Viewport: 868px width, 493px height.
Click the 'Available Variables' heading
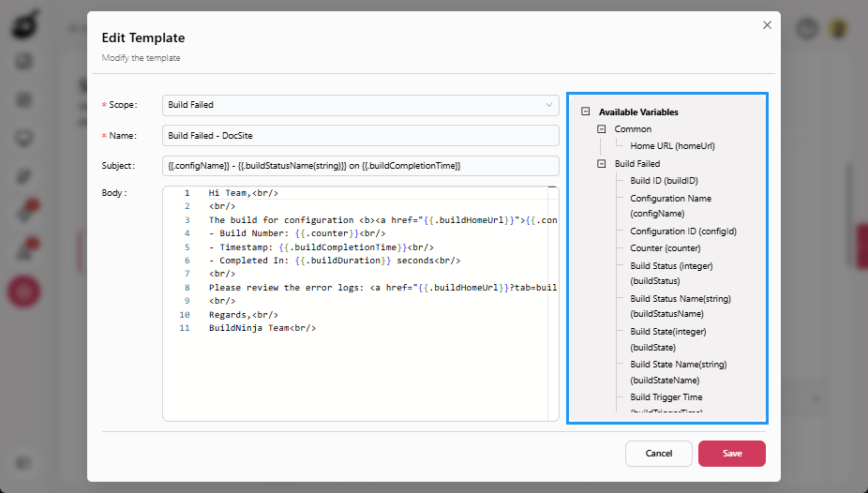click(x=638, y=112)
